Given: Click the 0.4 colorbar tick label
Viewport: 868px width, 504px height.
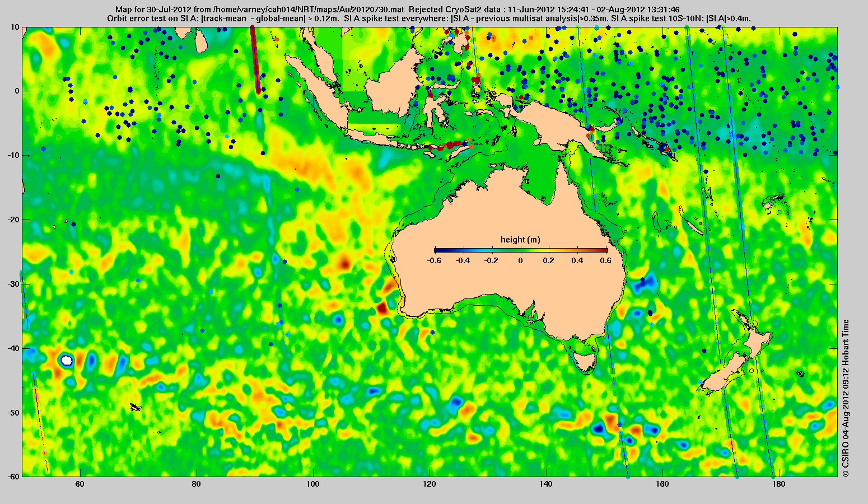Looking at the screenshot, I should coord(578,260).
